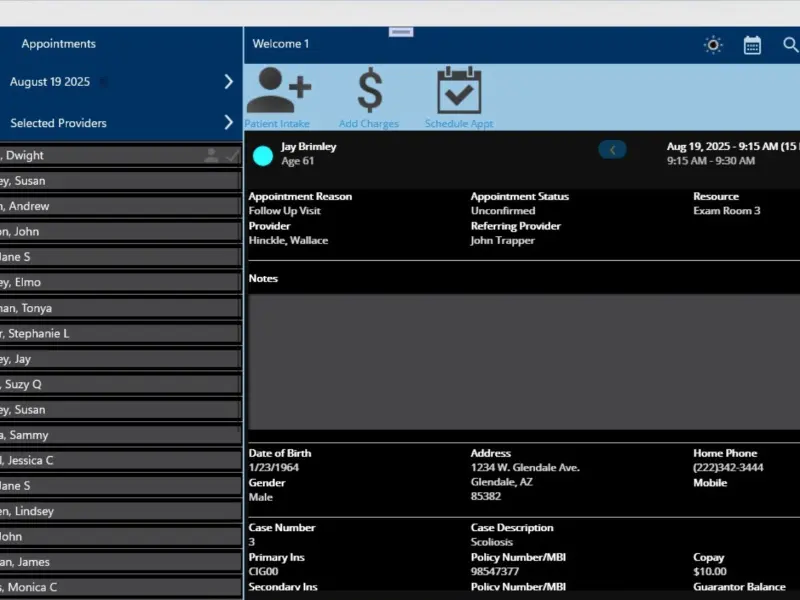The width and height of the screenshot is (800, 600).
Task: Select the "Monica C" appointment row
Action: pyautogui.click(x=120, y=587)
